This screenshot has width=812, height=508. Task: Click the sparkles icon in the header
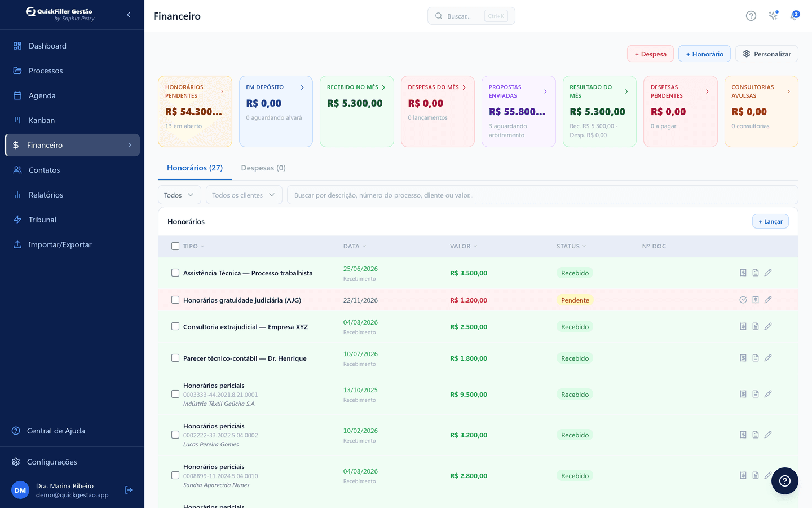(x=773, y=16)
